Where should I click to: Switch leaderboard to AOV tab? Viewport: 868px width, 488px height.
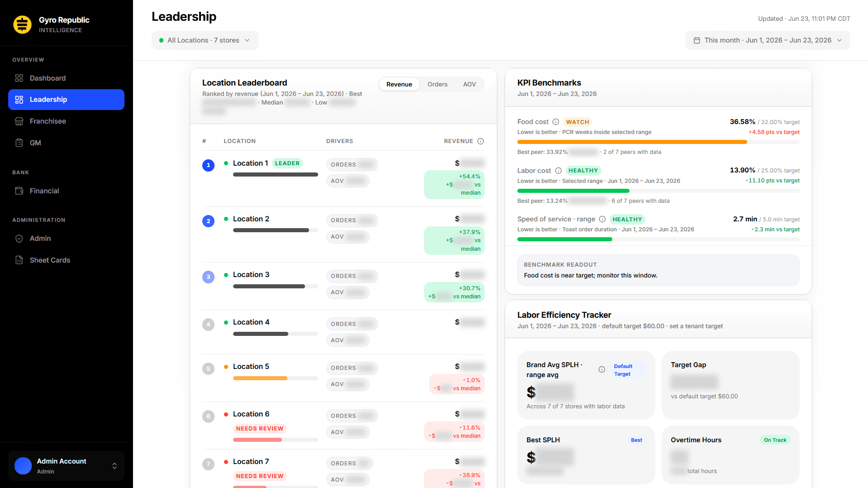(469, 84)
